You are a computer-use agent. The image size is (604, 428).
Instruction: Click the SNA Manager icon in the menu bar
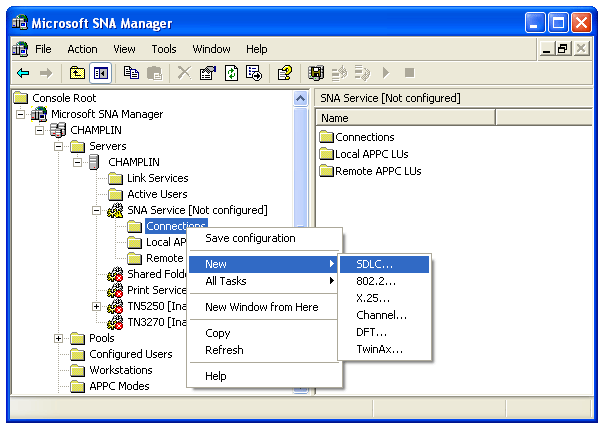click(x=20, y=49)
